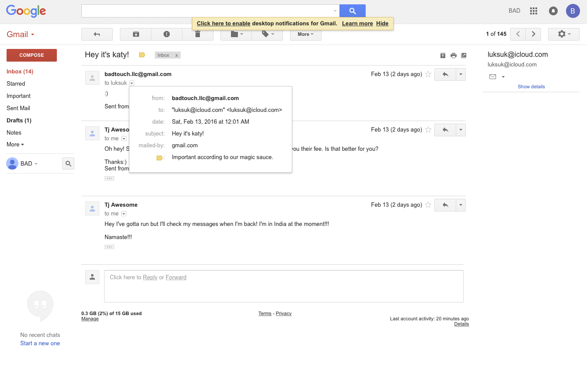Click enable desktop notifications link

(x=224, y=24)
